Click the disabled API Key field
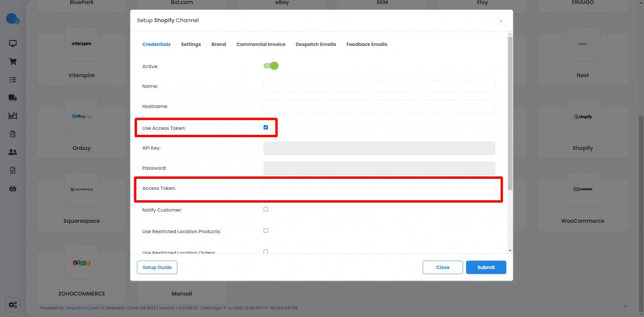 379,148
